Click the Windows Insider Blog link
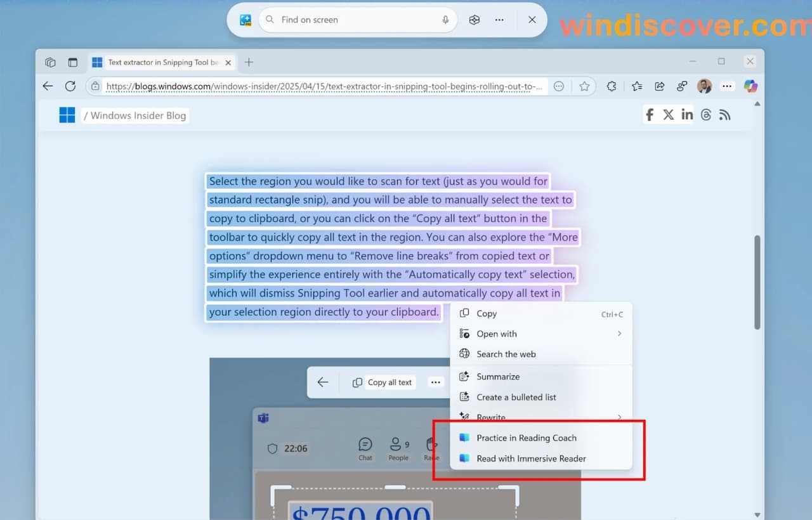Viewport: 812px width, 520px height. pyautogui.click(x=138, y=115)
